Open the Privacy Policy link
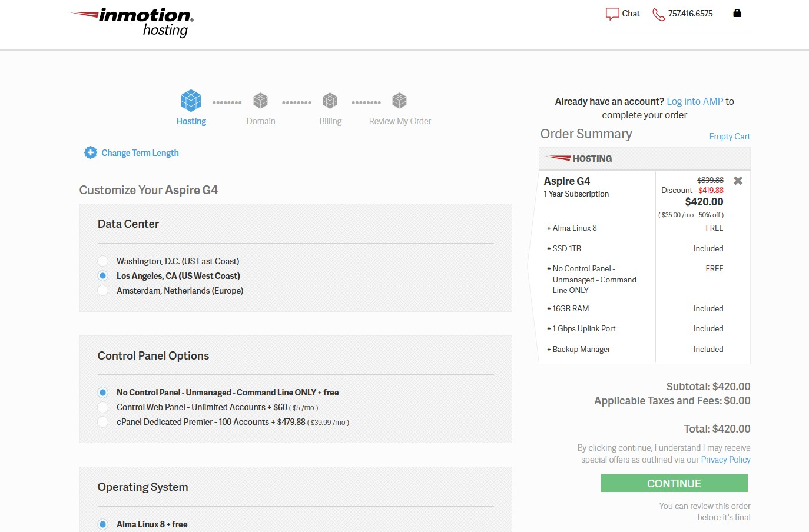 [725, 460]
